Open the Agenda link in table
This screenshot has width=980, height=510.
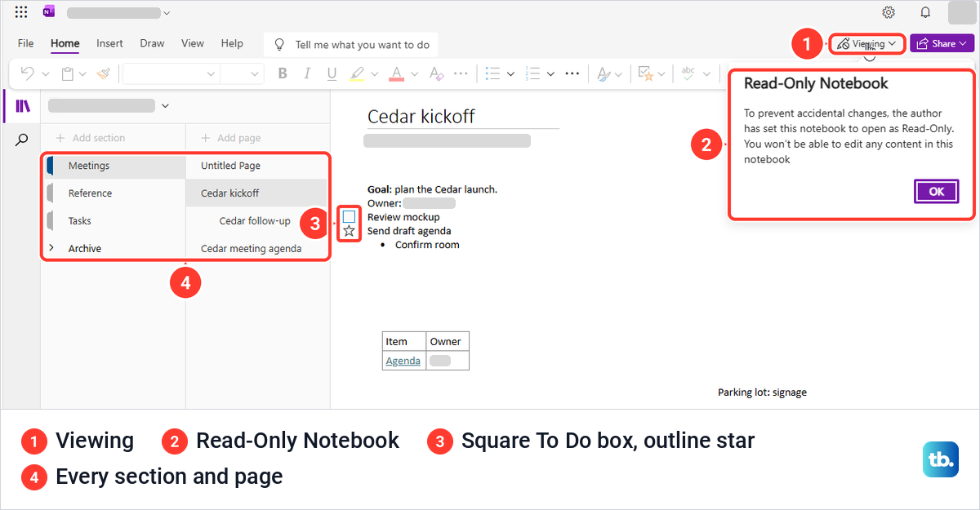coord(403,361)
